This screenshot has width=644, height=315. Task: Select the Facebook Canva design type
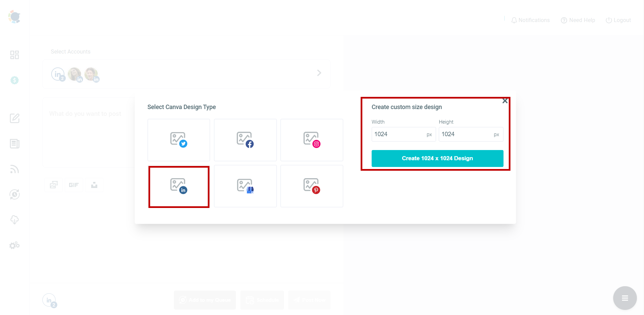click(x=245, y=140)
